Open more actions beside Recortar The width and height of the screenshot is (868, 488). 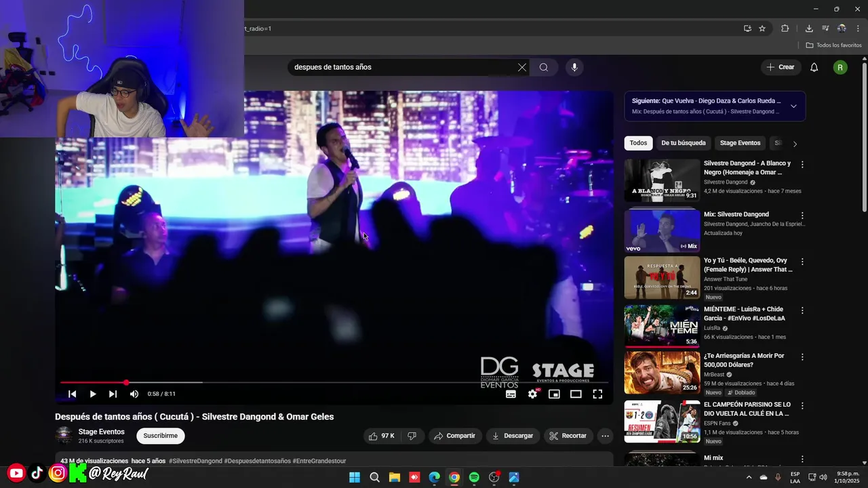click(x=606, y=436)
